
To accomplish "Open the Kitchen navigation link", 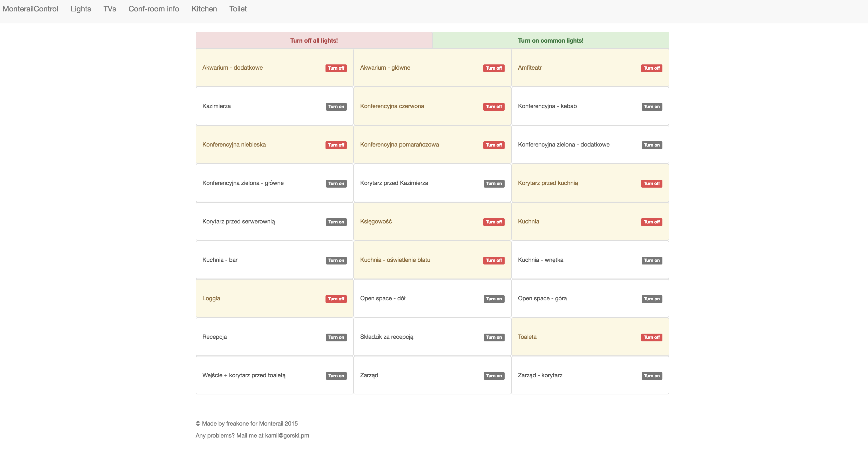I will [x=204, y=9].
